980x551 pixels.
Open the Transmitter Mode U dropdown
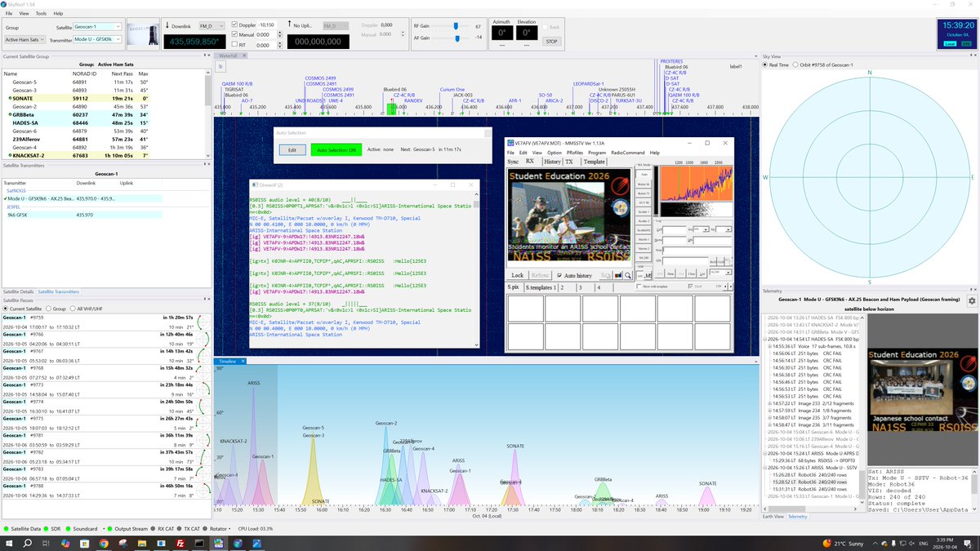pos(97,39)
